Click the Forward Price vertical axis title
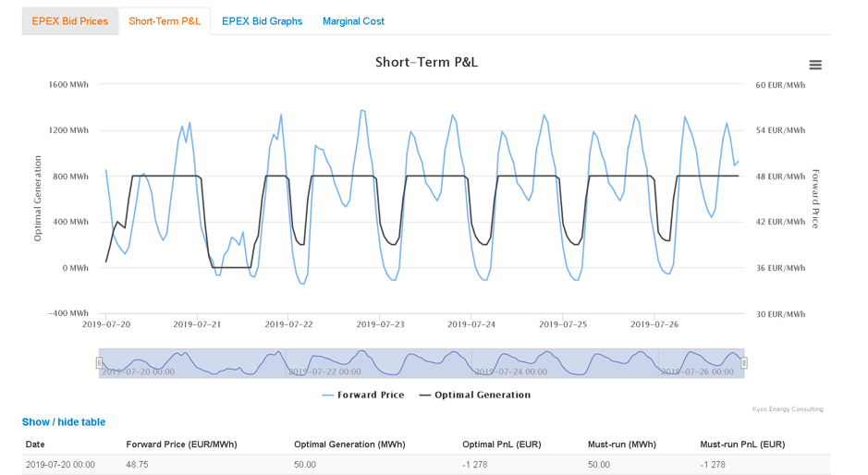 tap(815, 199)
